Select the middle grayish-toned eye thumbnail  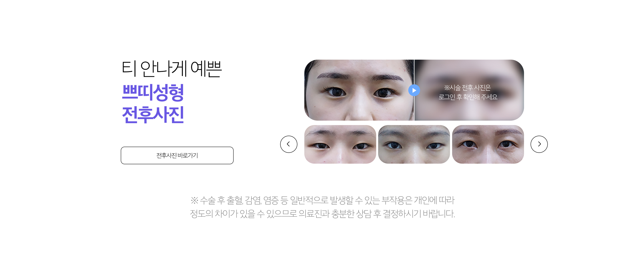click(414, 144)
